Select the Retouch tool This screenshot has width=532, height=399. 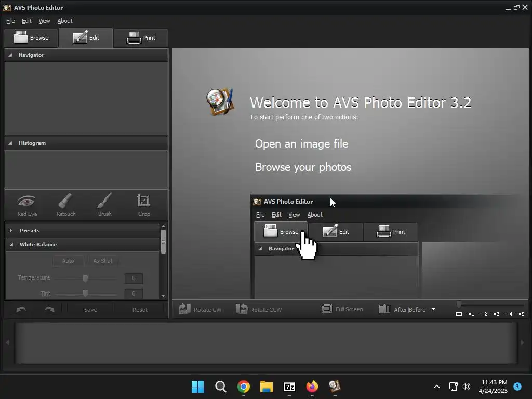(66, 205)
